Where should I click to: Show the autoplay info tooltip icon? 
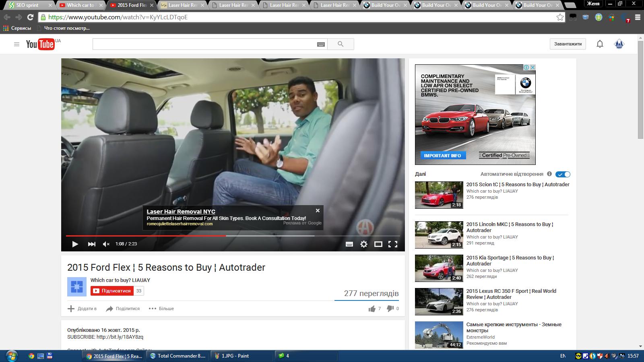(549, 174)
